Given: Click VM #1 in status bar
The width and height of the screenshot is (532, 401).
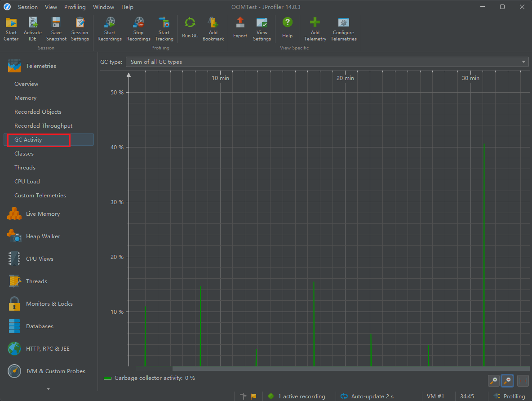Looking at the screenshot, I should coord(435,396).
